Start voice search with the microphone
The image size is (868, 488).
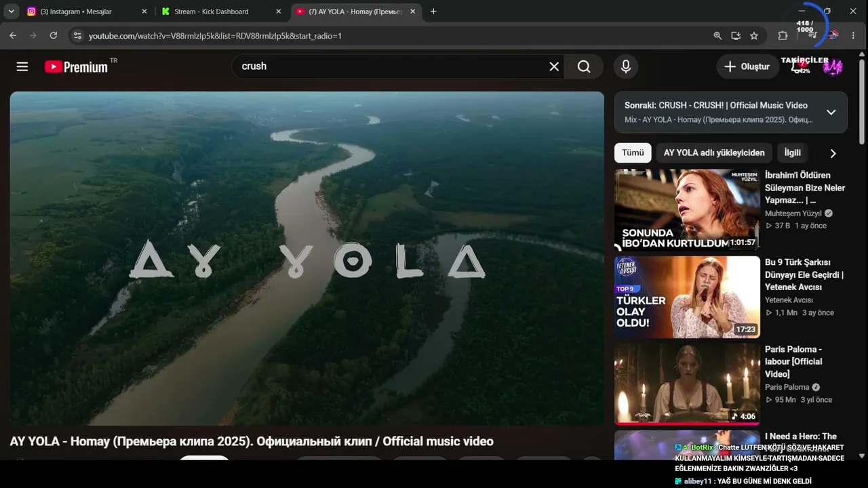(x=626, y=66)
